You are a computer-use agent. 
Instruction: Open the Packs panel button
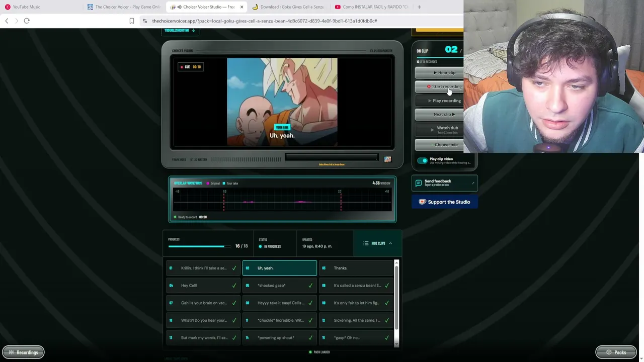[x=616, y=352]
